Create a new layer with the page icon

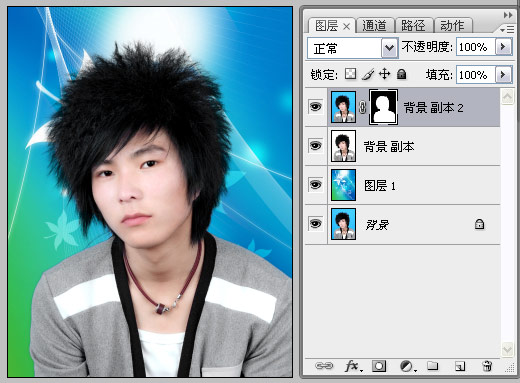point(460,366)
